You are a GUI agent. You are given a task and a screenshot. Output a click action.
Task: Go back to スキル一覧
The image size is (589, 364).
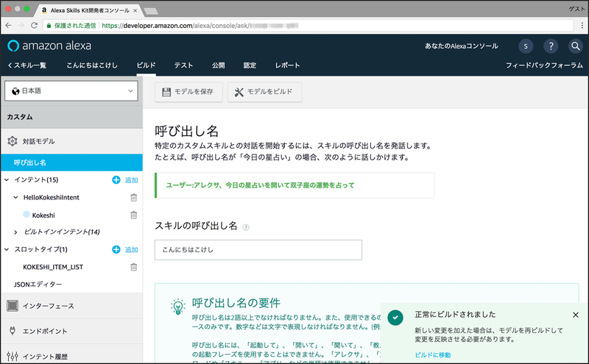click(27, 65)
